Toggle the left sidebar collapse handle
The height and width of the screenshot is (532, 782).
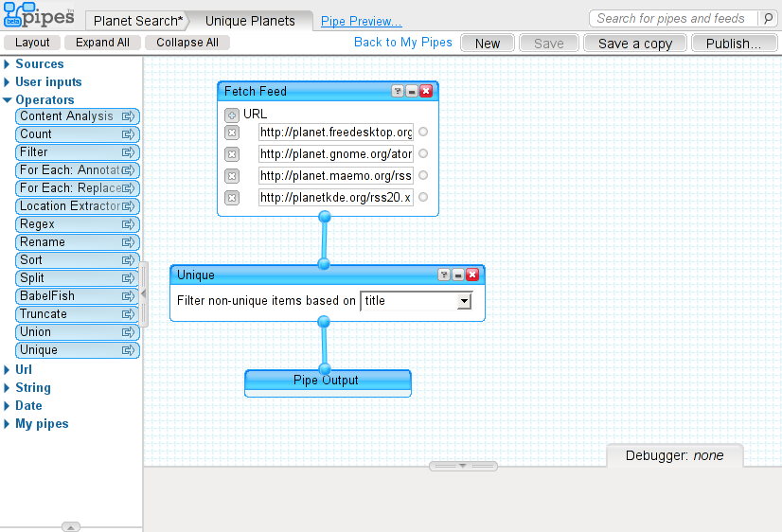(x=144, y=293)
